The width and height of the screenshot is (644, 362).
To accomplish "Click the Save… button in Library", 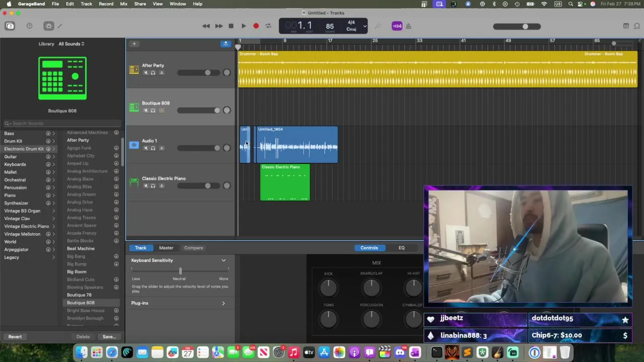I will point(109,337).
